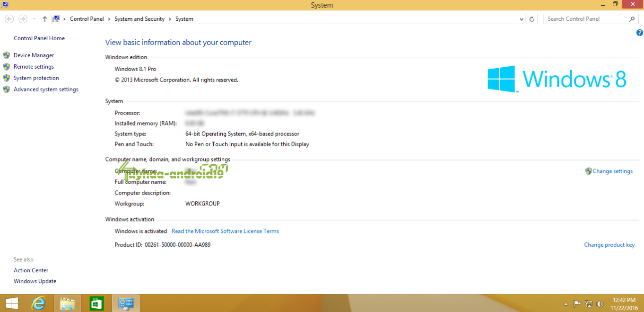Viewport: 644px width, 312px height.
Task: Go up one level with Up arrow
Action: click(44, 19)
